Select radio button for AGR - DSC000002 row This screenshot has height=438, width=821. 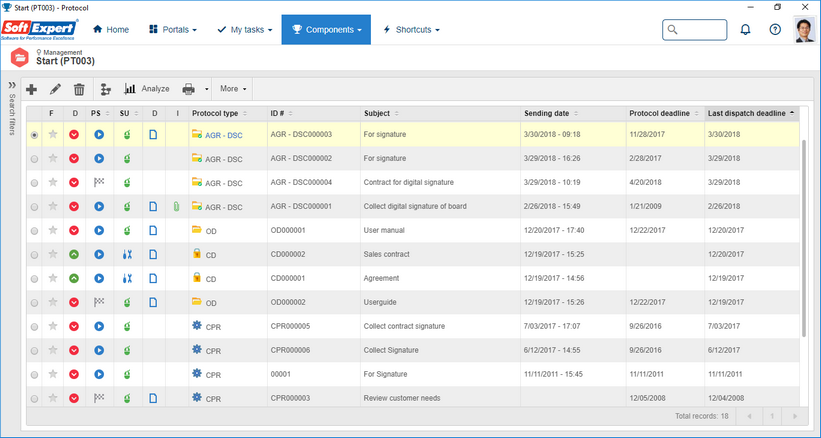[35, 159]
